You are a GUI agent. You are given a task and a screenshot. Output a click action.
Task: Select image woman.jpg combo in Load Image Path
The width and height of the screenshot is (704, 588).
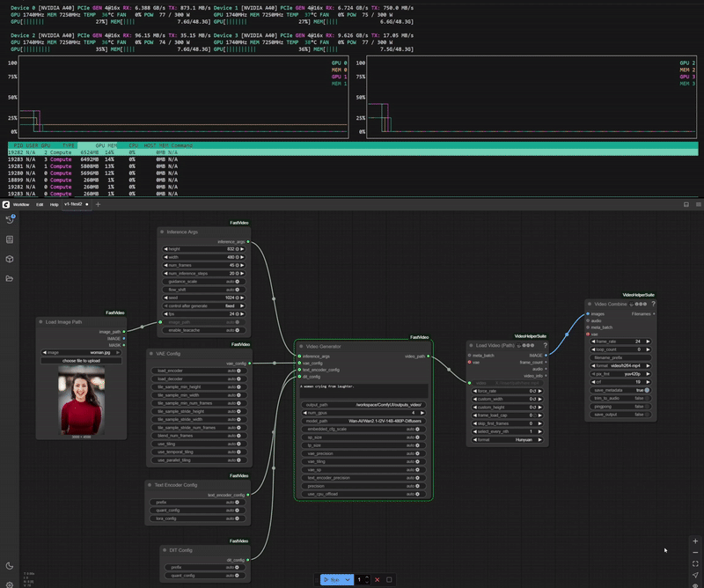[x=81, y=353]
